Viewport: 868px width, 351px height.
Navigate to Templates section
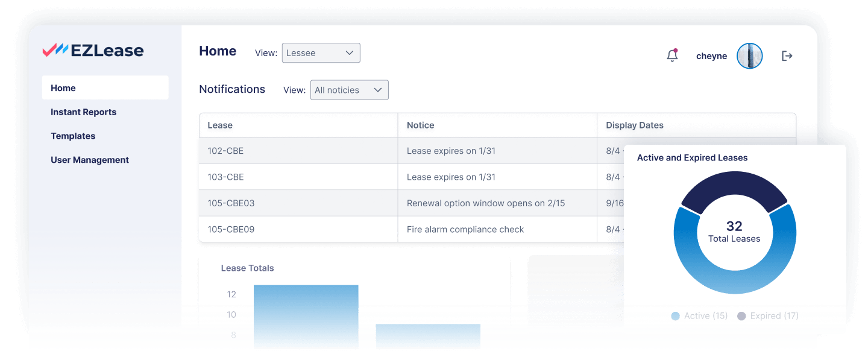pyautogui.click(x=73, y=136)
